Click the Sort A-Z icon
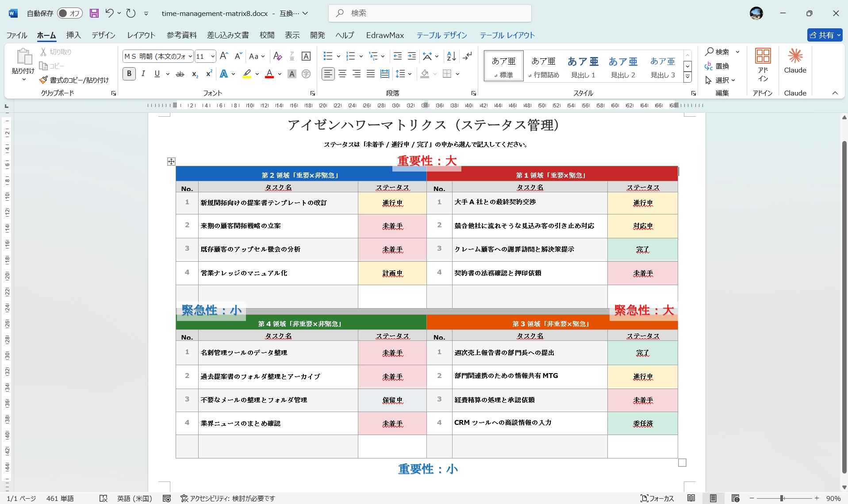 tap(451, 56)
